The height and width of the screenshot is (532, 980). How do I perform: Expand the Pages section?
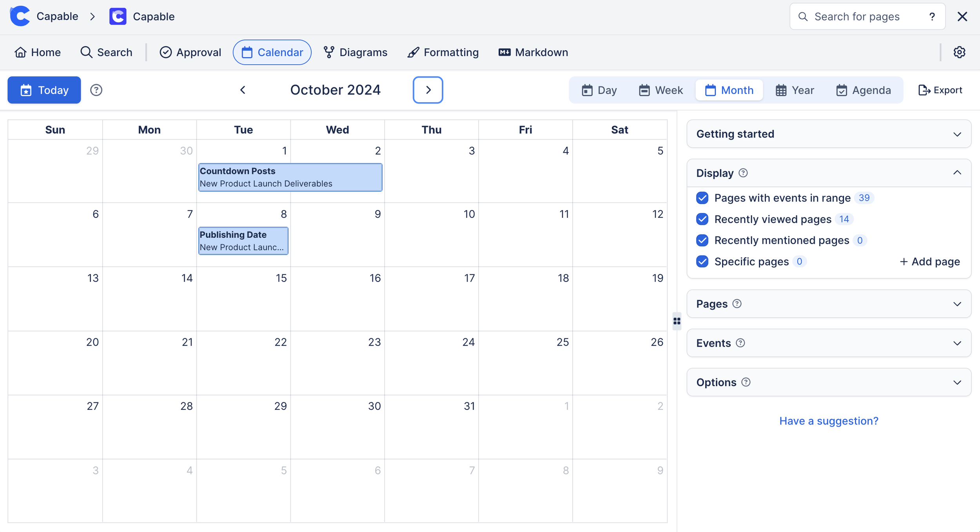coord(829,304)
